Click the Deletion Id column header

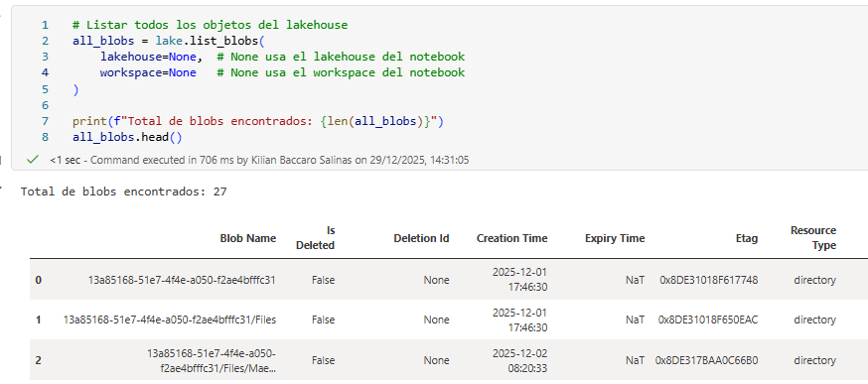click(x=421, y=238)
